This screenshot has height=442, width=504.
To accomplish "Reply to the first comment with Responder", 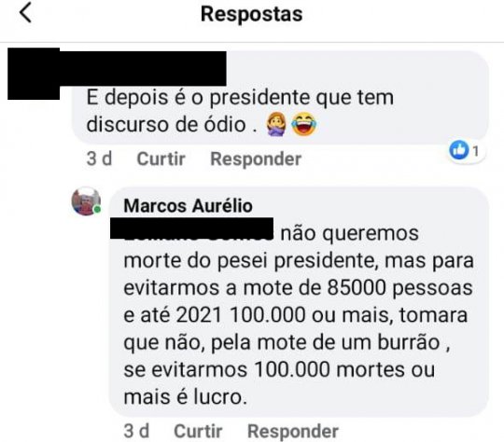I will [256, 159].
